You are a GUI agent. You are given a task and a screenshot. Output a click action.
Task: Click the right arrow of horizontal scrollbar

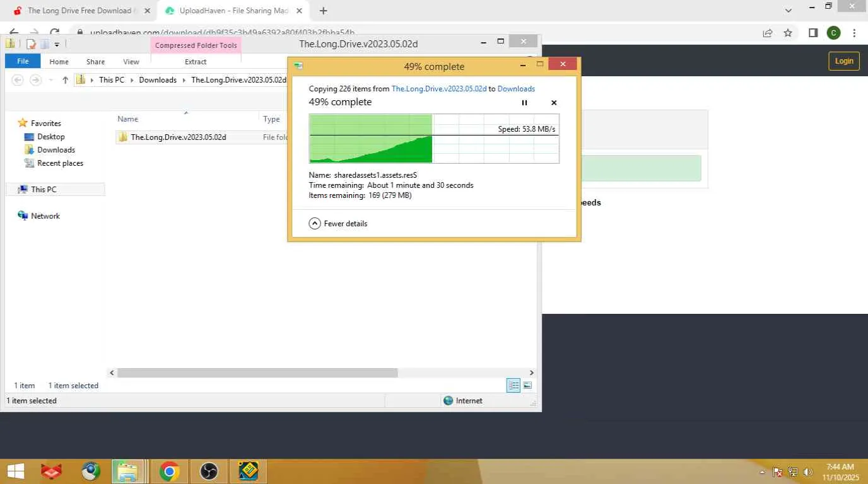[x=531, y=373]
